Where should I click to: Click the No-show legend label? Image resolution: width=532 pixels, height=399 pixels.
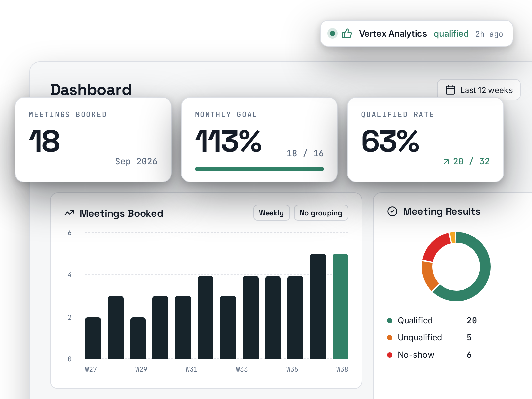point(416,355)
